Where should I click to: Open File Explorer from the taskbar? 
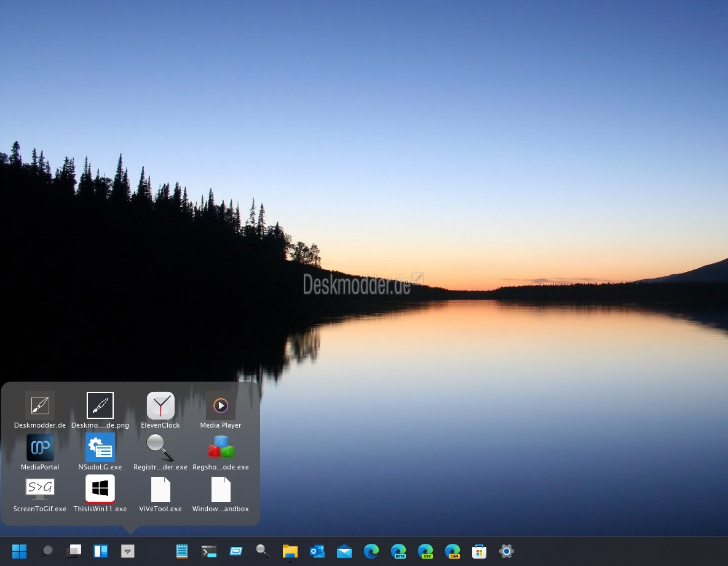[x=290, y=551]
